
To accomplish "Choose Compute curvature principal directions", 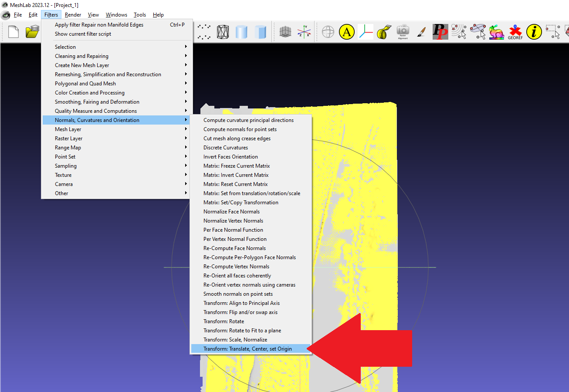I will (x=251, y=120).
